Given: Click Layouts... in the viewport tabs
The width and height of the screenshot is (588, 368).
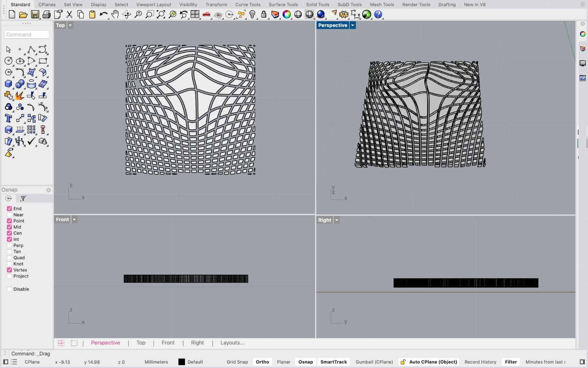Looking at the screenshot, I should point(232,342).
